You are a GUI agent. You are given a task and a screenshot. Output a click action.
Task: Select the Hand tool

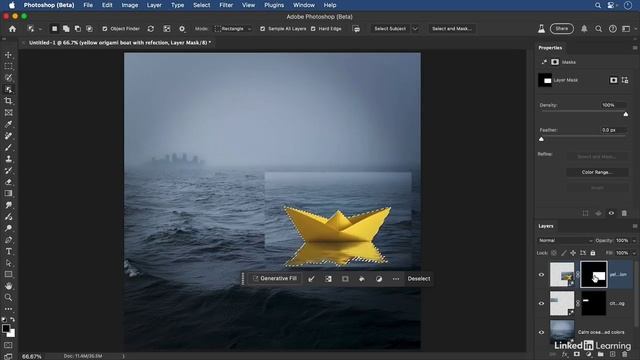[8, 286]
